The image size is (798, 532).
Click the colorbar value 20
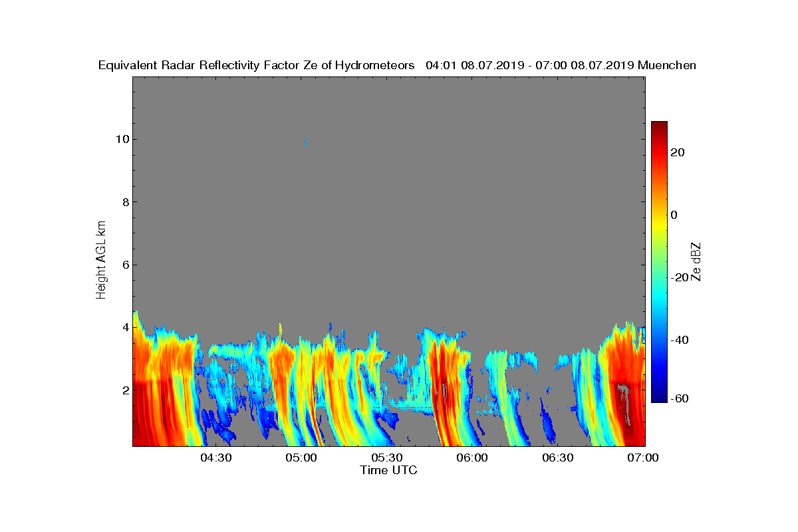tap(678, 152)
